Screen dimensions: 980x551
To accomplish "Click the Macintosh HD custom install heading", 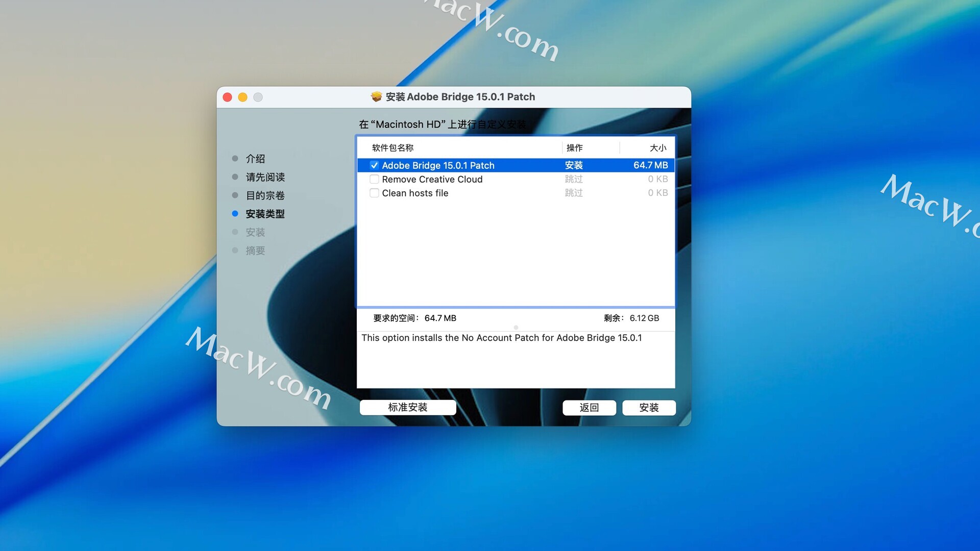I will (x=442, y=124).
